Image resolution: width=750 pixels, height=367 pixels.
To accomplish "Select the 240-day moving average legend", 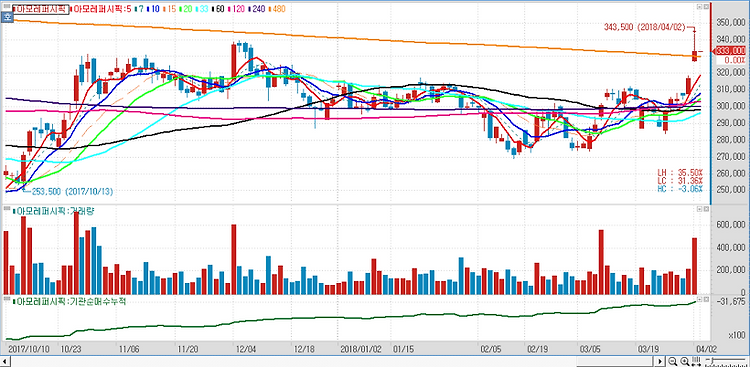I will point(256,9).
